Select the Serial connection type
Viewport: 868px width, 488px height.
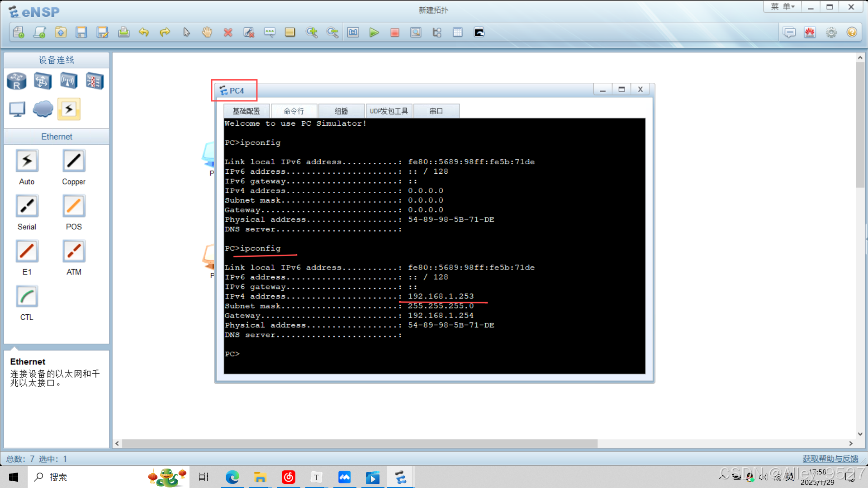[27, 206]
